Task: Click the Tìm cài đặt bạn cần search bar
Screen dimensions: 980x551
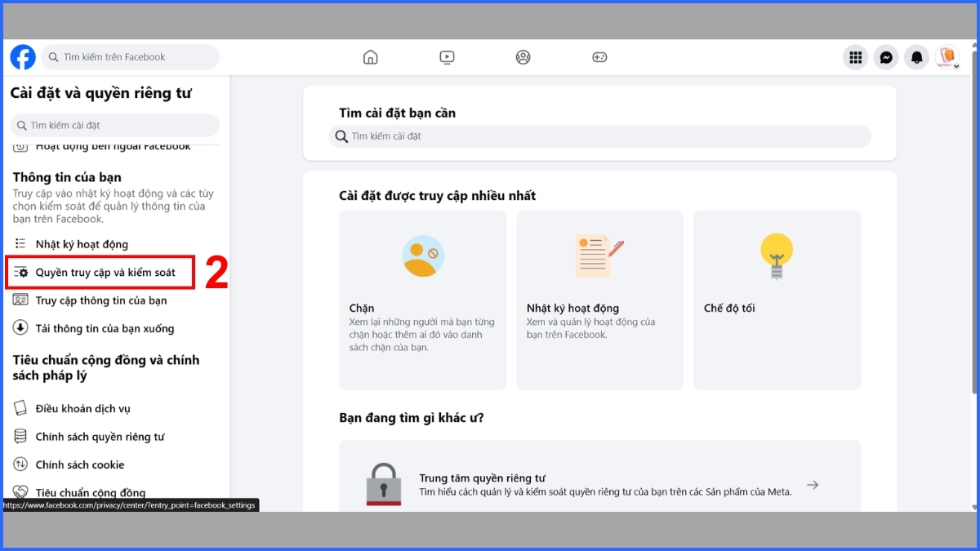Action: (600, 136)
